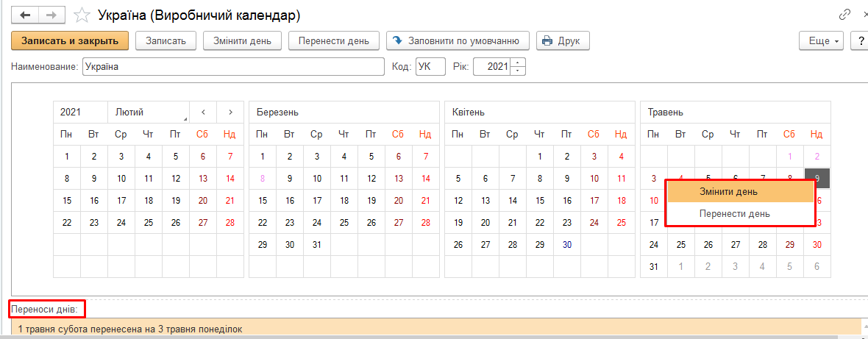The image size is (868, 339).
Task: Click the Наименование text field
Action: click(232, 67)
